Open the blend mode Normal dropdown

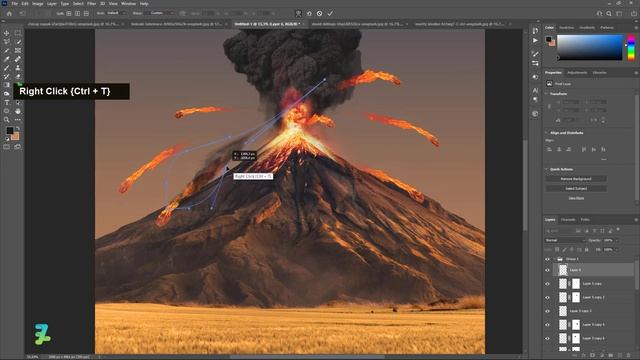(x=564, y=240)
